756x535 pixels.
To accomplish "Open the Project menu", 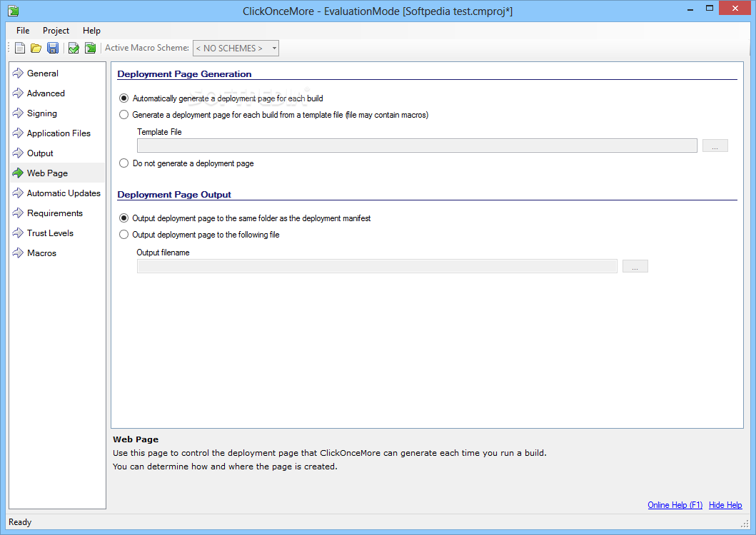I will pyautogui.click(x=56, y=31).
